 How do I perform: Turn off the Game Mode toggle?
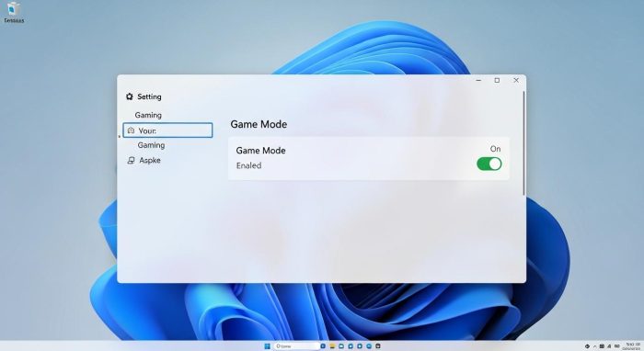pos(489,164)
